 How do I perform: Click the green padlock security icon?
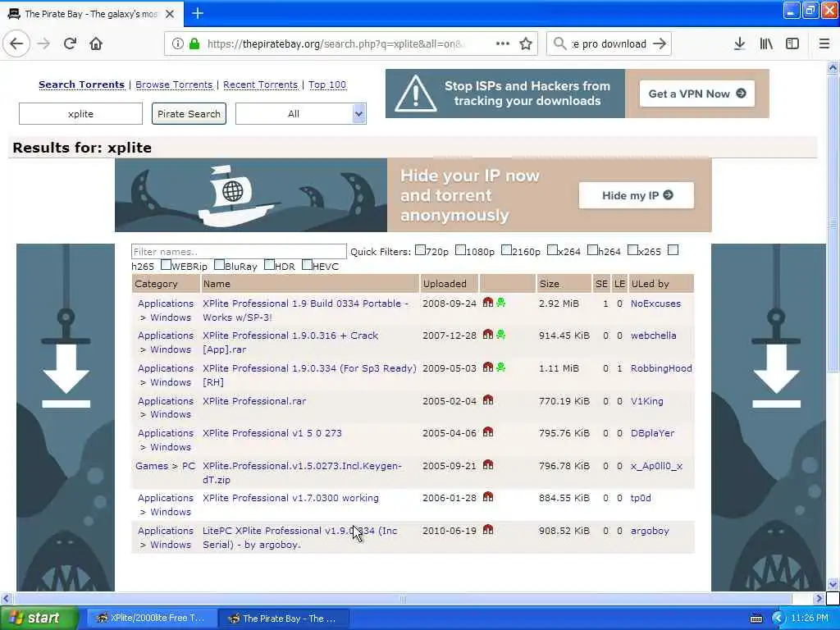tap(194, 44)
